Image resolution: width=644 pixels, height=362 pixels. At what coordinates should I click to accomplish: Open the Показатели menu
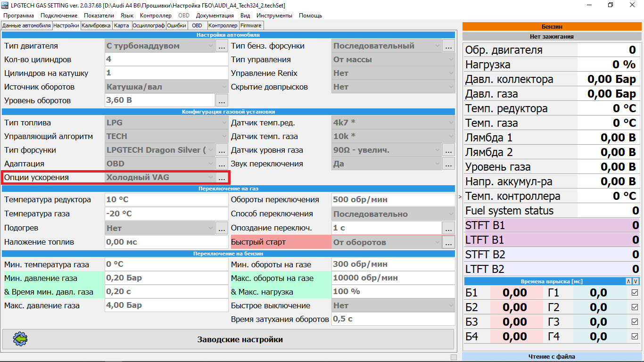click(99, 16)
